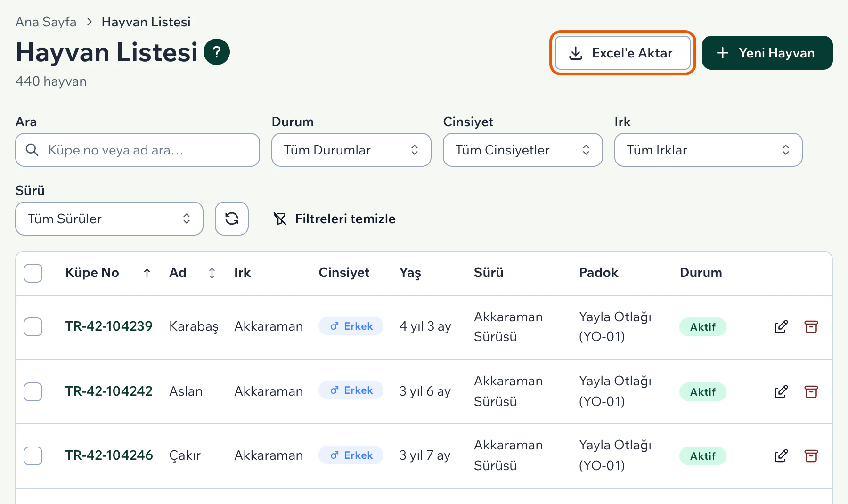Image resolution: width=848 pixels, height=504 pixels.
Task: Open the Tüm Irklar dropdown
Action: tap(709, 150)
